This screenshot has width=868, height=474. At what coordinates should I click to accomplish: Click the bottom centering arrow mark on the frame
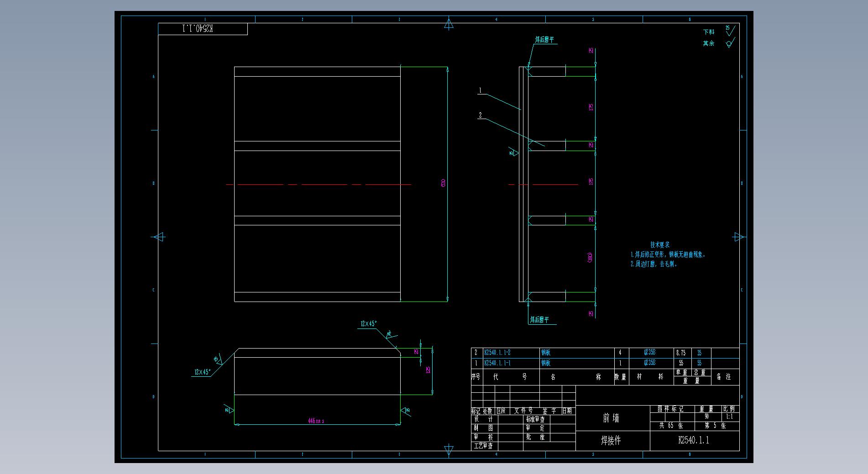click(x=449, y=450)
